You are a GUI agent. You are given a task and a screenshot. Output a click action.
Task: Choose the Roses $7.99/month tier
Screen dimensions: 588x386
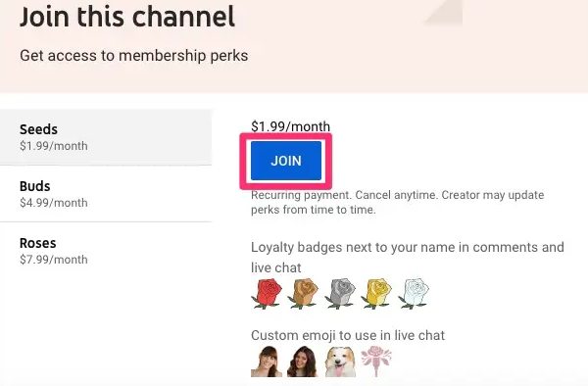(x=106, y=251)
